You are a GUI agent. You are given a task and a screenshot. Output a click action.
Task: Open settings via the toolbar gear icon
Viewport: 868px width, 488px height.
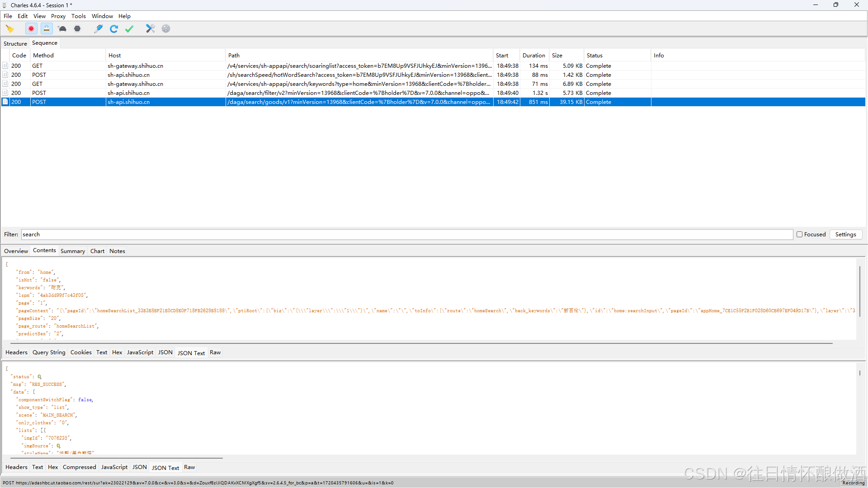[166, 29]
